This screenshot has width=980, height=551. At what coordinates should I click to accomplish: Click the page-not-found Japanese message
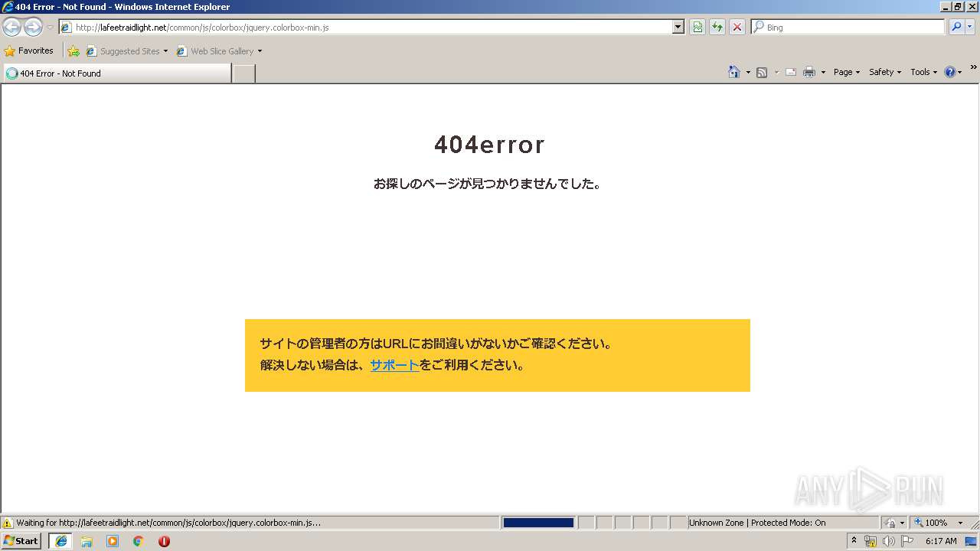[x=488, y=184]
